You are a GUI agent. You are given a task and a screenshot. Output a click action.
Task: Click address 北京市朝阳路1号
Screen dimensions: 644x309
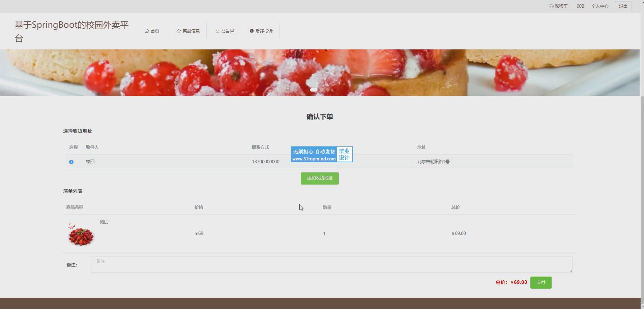tap(433, 162)
